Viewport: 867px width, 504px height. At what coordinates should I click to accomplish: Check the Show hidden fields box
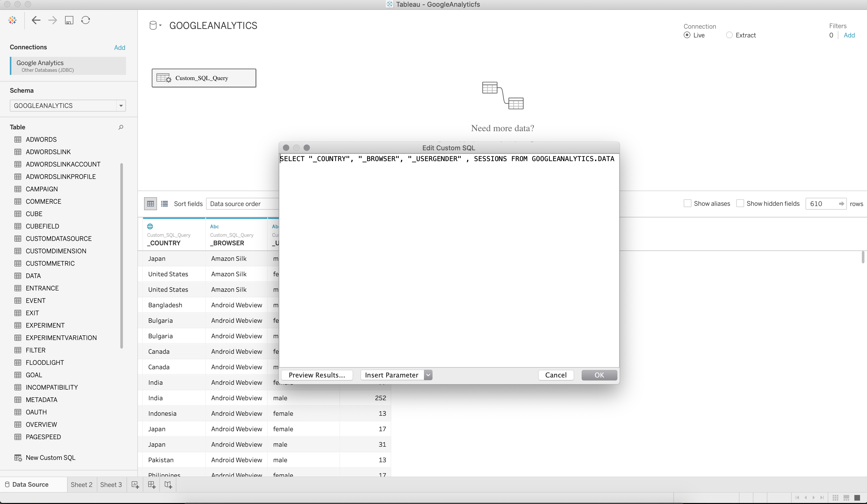740,203
